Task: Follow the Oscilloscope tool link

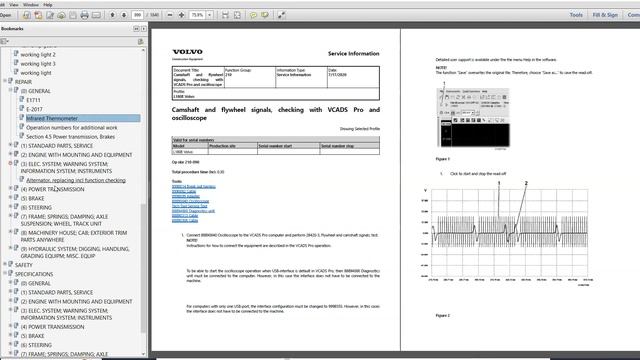Action: click(x=190, y=201)
